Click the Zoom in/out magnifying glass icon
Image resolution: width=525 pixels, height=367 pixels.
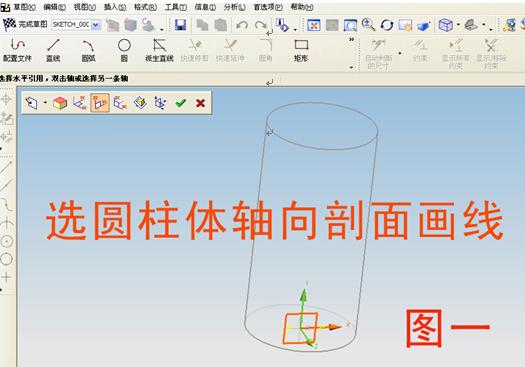[368, 25]
